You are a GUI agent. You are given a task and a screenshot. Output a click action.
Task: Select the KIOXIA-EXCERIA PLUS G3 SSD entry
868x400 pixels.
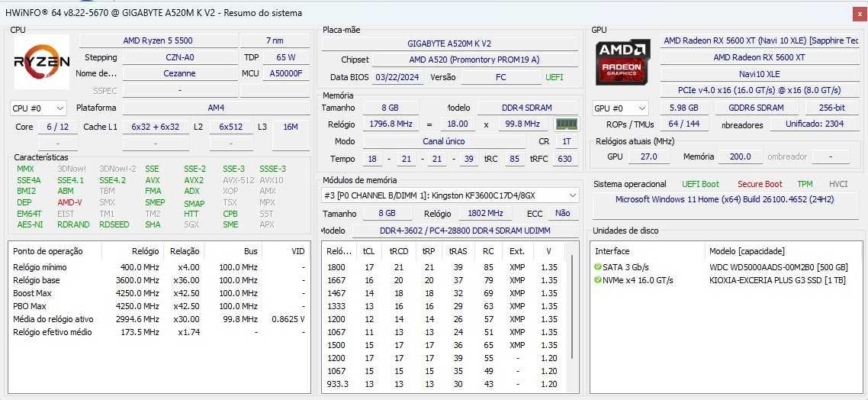click(777, 280)
